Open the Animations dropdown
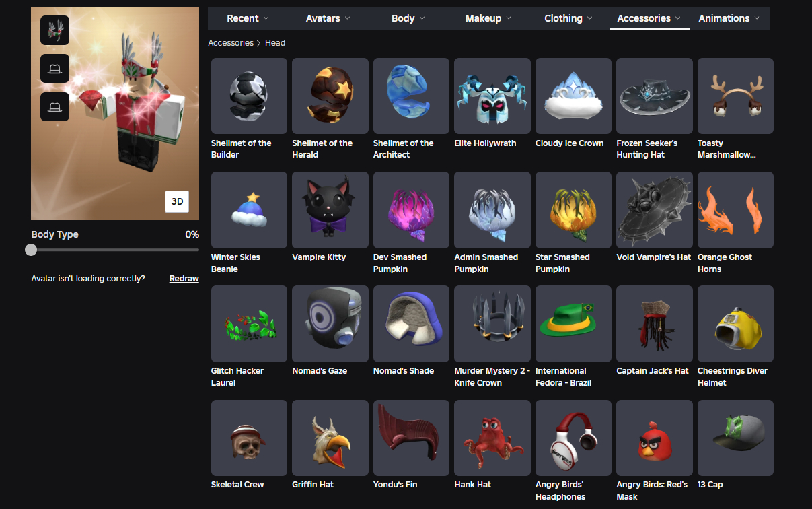This screenshot has width=812, height=509. point(729,18)
